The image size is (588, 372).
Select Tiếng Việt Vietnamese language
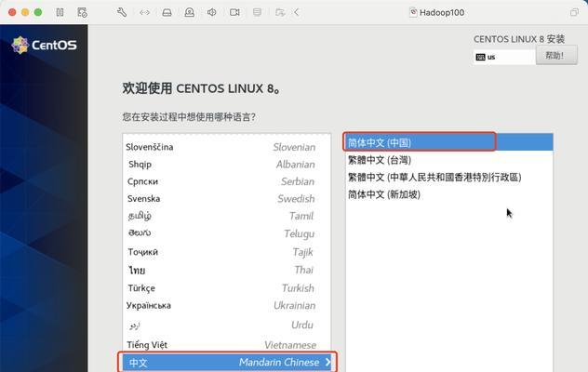pyautogui.click(x=226, y=345)
